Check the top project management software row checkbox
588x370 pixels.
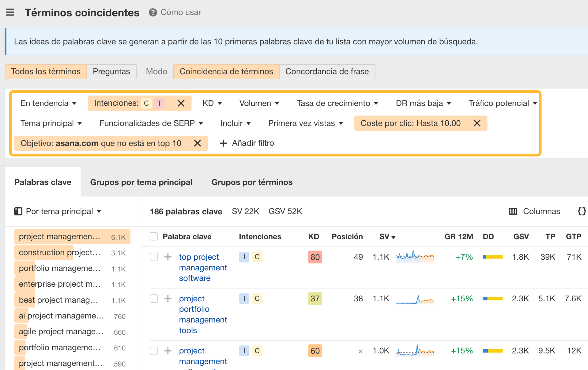click(x=154, y=257)
